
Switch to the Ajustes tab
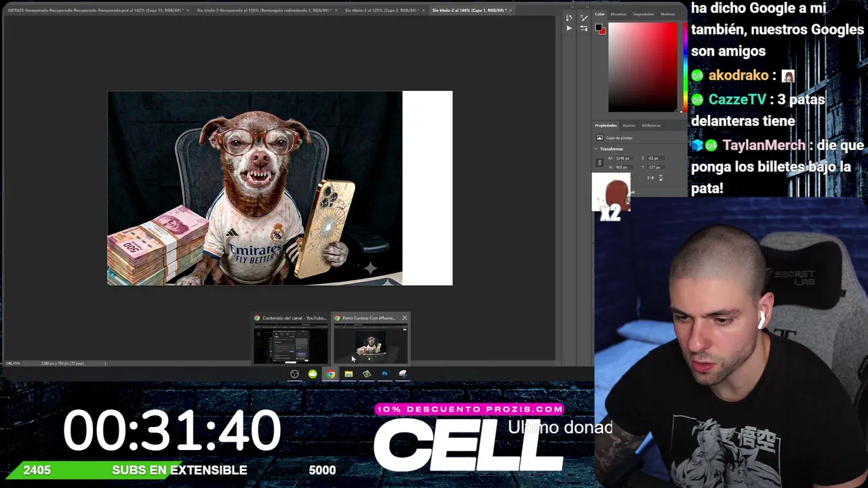point(629,125)
